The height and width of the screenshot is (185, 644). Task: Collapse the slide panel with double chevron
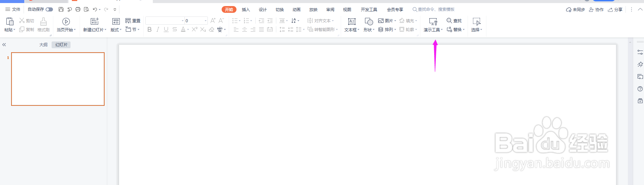pyautogui.click(x=4, y=45)
